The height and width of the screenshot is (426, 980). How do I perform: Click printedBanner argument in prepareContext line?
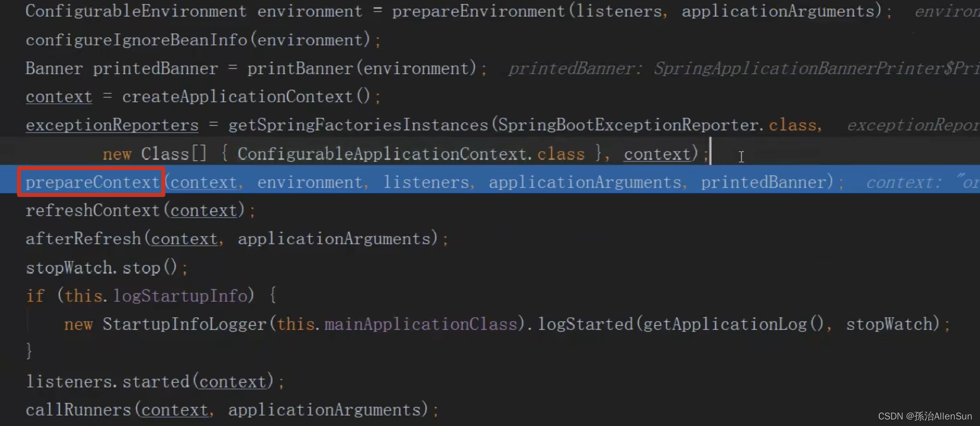click(763, 183)
